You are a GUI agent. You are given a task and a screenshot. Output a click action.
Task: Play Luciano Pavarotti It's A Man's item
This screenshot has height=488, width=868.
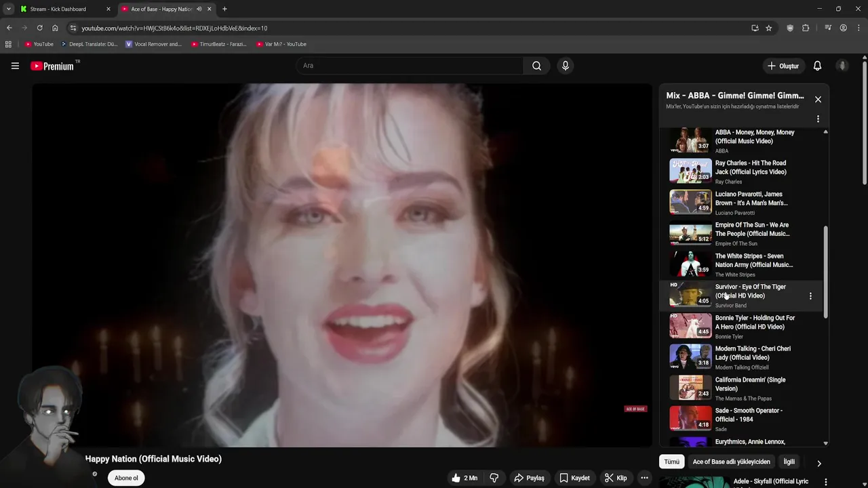tap(740, 203)
